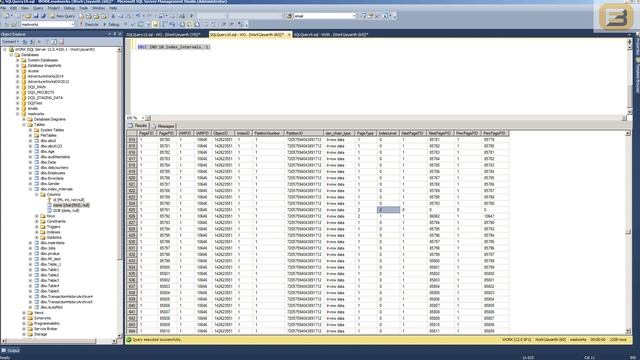Screen dimensions: 640x360
Task: Select the System Tables folder
Action: [52, 130]
